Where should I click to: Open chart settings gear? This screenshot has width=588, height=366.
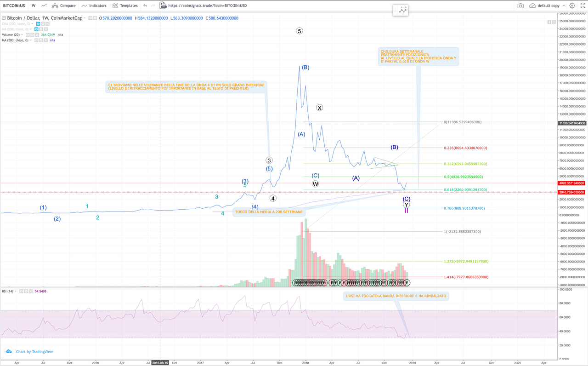pyautogui.click(x=572, y=6)
